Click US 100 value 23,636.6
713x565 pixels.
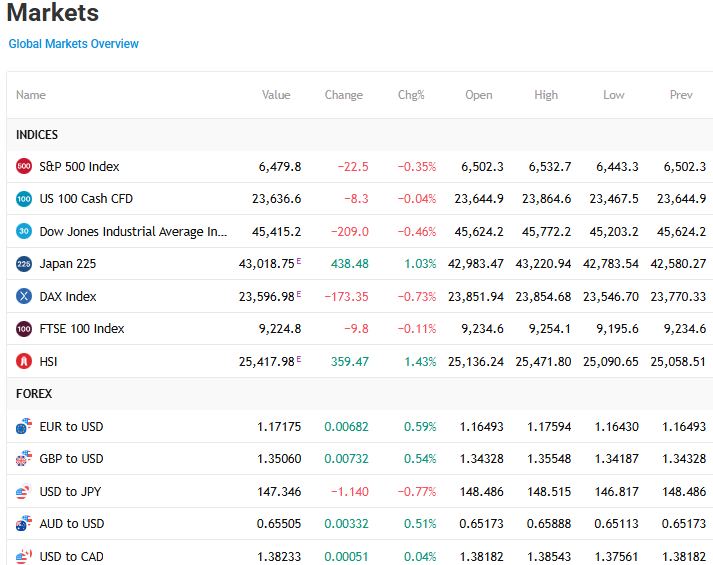[276, 199]
